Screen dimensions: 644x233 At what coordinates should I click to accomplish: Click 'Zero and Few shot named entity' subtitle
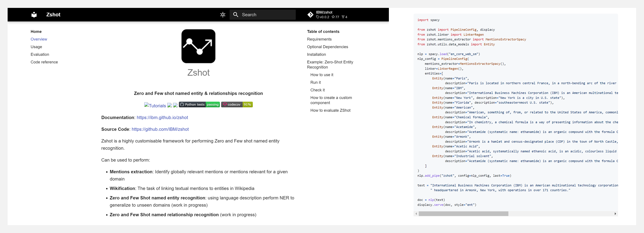(x=198, y=93)
